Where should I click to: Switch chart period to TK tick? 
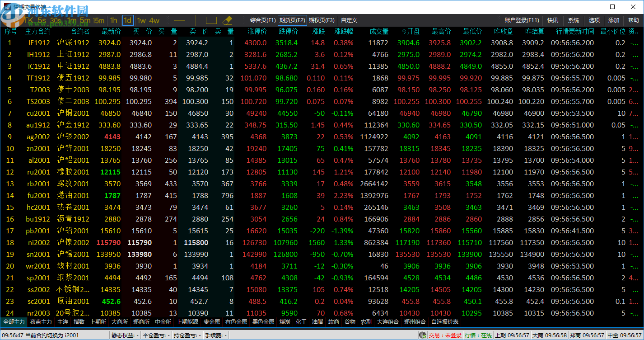(x=28, y=20)
